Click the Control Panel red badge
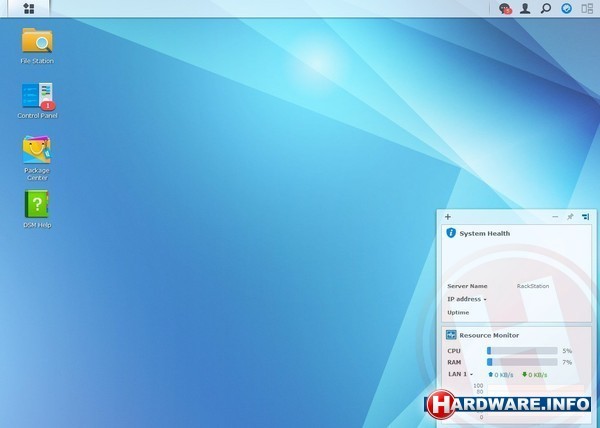600x428 pixels. pos(48,105)
